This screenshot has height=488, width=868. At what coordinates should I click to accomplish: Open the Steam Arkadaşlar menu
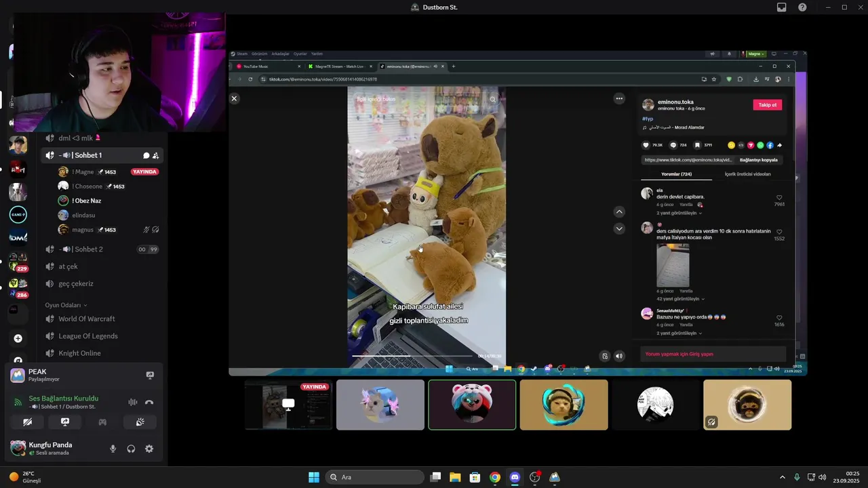280,54
